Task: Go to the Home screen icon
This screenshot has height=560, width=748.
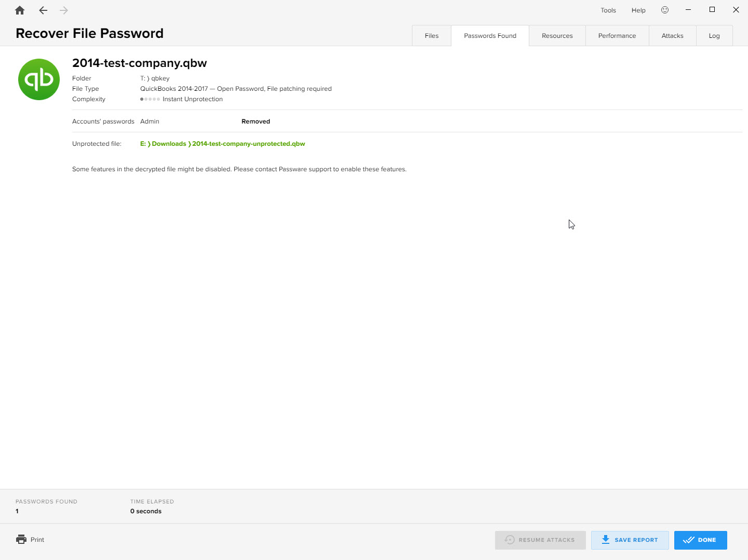Action: (x=20, y=10)
